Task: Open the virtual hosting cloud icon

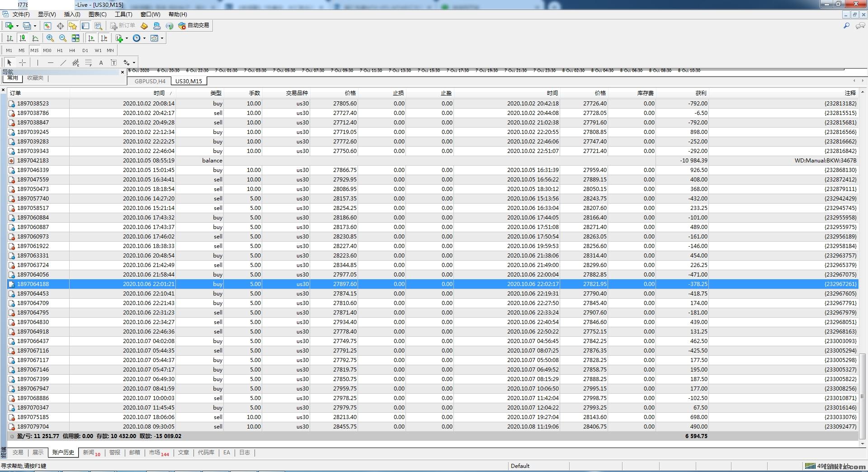Action: coord(157,26)
